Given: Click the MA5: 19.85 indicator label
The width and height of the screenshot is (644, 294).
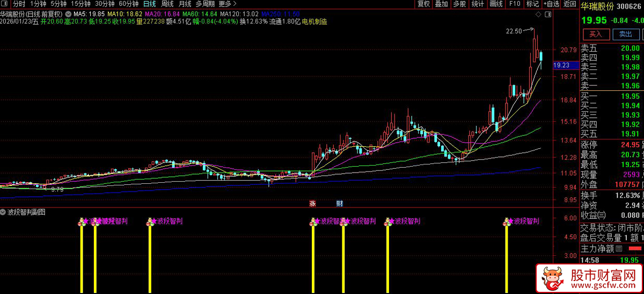Looking at the screenshot, I should click(89, 14).
